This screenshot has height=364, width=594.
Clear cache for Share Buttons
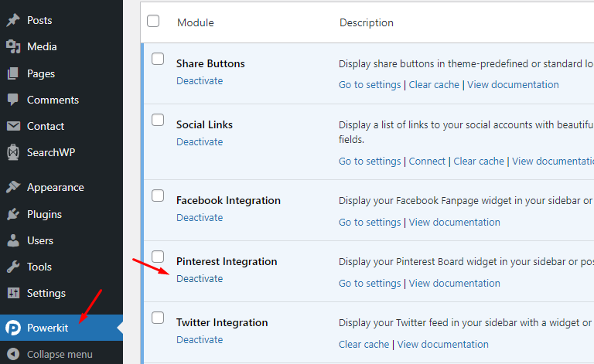click(x=434, y=85)
